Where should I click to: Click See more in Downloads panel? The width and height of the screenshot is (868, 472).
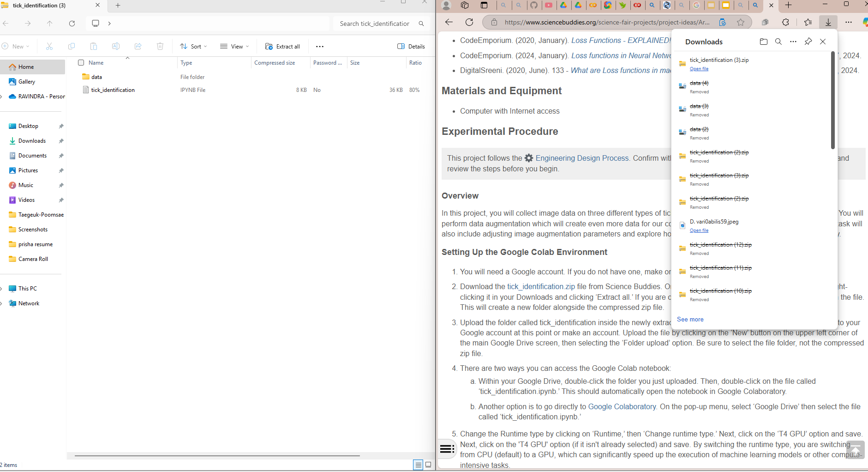click(x=690, y=319)
